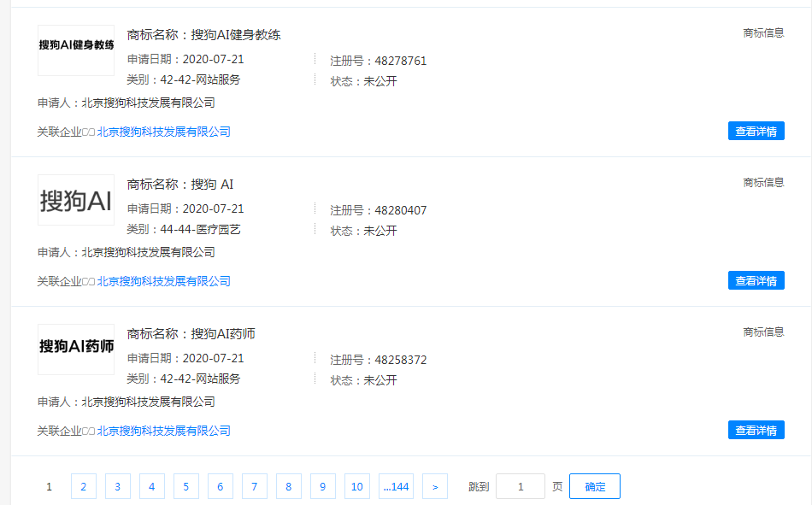Click 查看详情 for registration number 48280407
812x505 pixels.
coord(756,281)
